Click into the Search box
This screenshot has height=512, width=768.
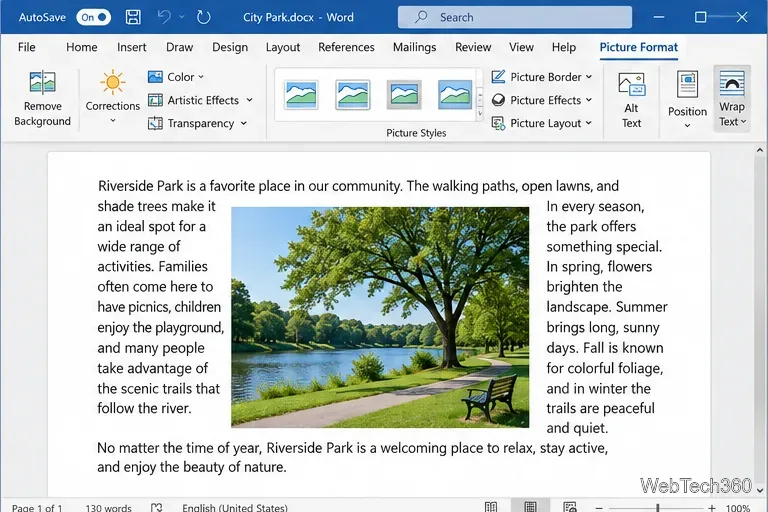(515, 17)
